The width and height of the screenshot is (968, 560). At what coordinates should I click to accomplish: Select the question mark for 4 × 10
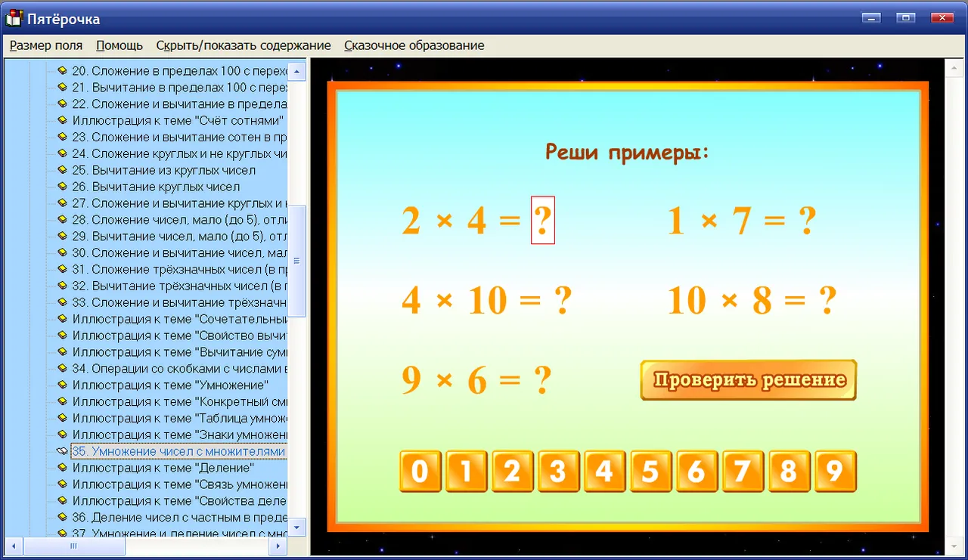tap(562, 301)
